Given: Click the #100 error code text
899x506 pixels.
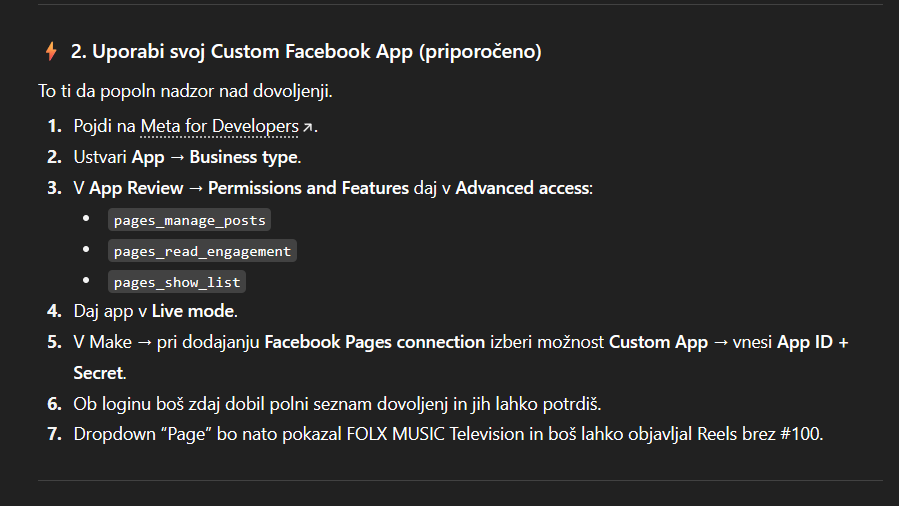Looking at the screenshot, I should 800,434.
